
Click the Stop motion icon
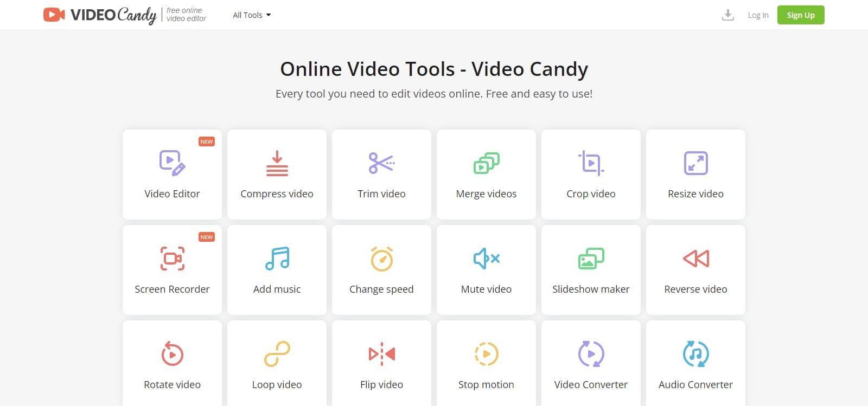tap(486, 354)
